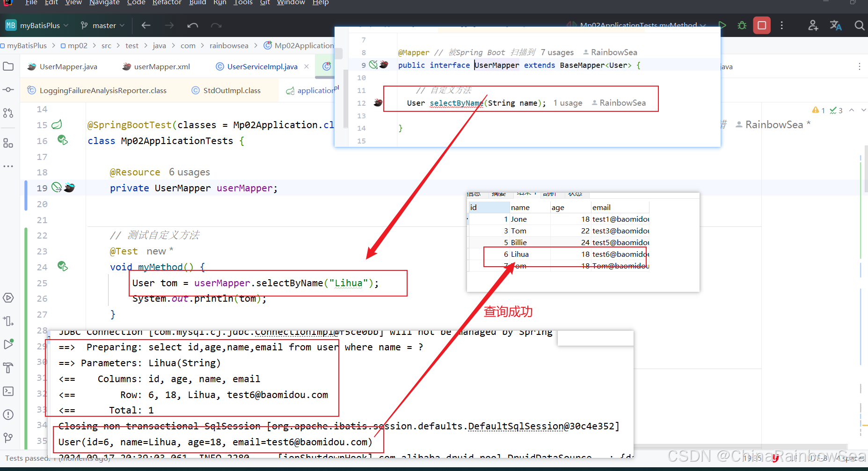Open the Terminal tool window
The width and height of the screenshot is (868, 471).
[x=8, y=391]
